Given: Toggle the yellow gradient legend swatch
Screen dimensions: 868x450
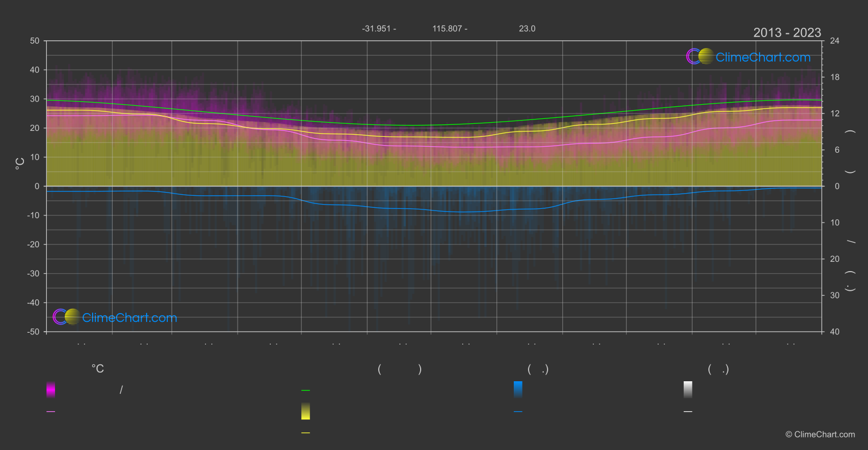Looking at the screenshot, I should point(306,411).
